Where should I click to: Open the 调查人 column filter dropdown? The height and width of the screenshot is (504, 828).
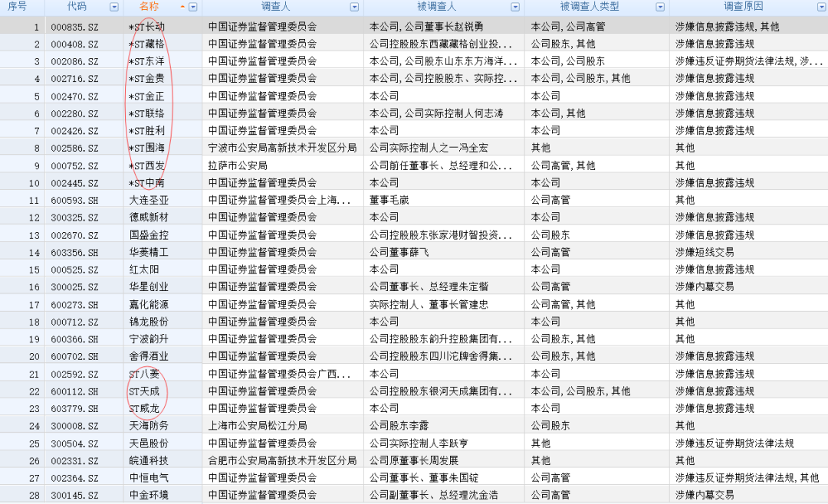click(x=354, y=7)
